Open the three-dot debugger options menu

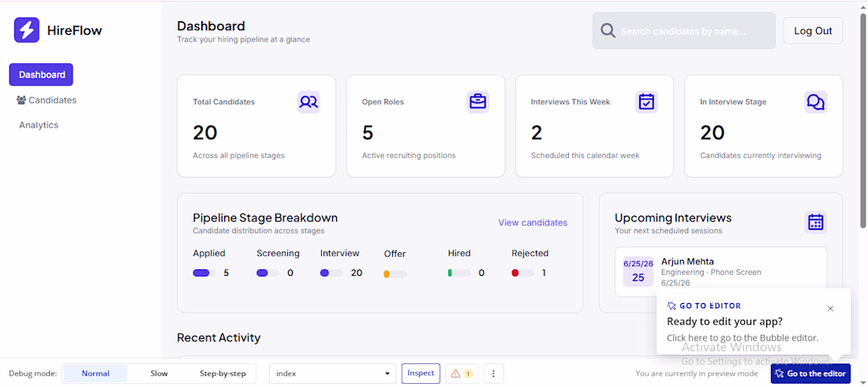(x=494, y=374)
